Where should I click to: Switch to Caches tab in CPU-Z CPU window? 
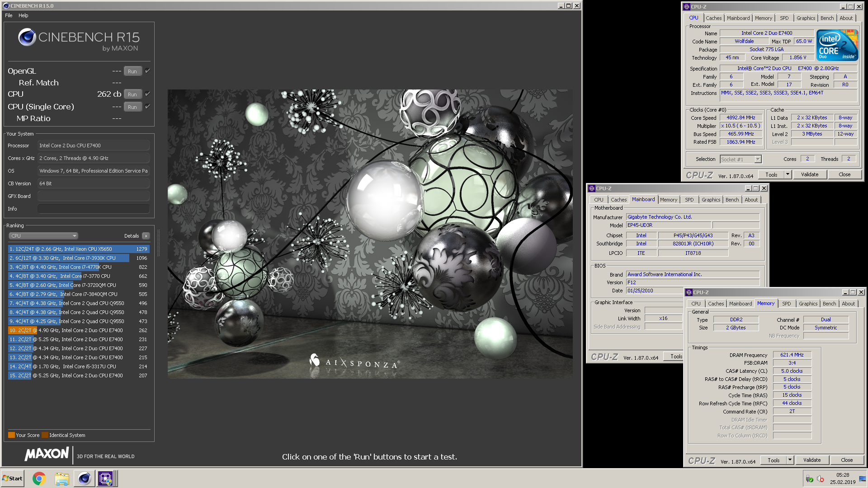(x=714, y=18)
